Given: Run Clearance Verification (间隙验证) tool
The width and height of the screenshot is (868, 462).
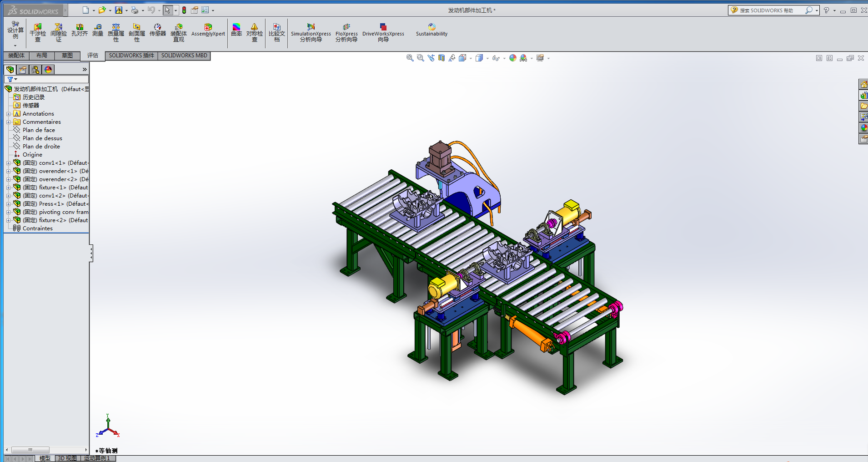Looking at the screenshot, I should coord(59,33).
